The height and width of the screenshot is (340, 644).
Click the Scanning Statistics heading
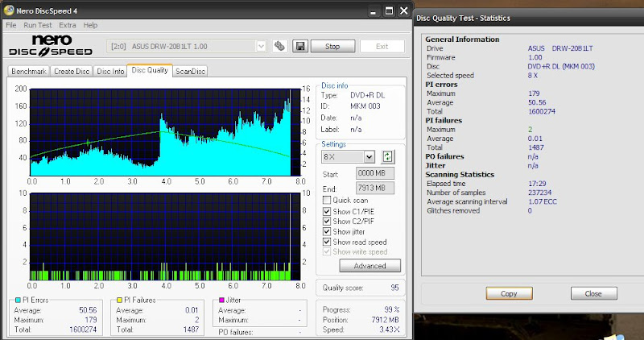click(460, 174)
